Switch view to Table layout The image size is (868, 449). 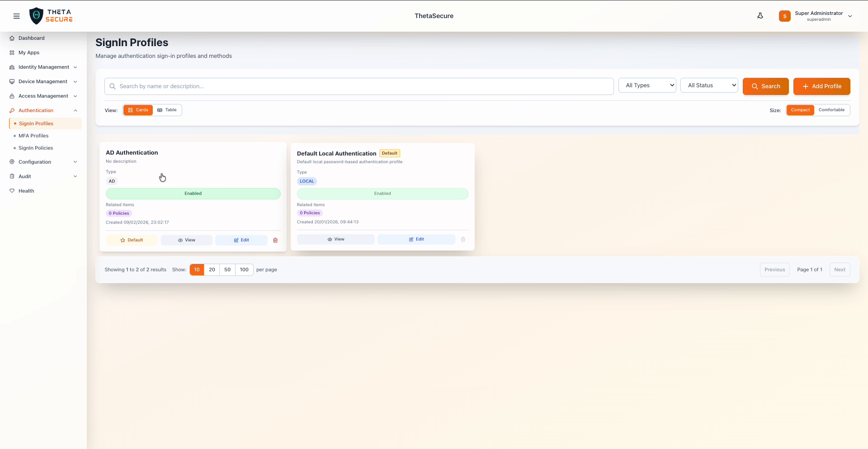(x=167, y=110)
